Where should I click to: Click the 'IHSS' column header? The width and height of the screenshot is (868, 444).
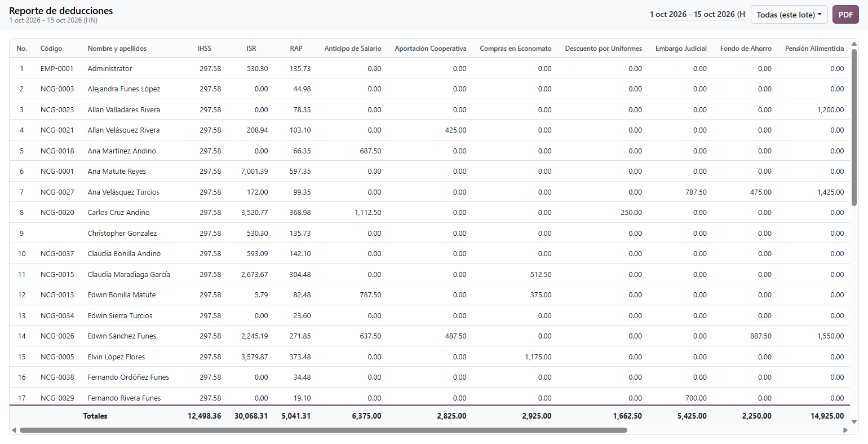[x=204, y=49]
